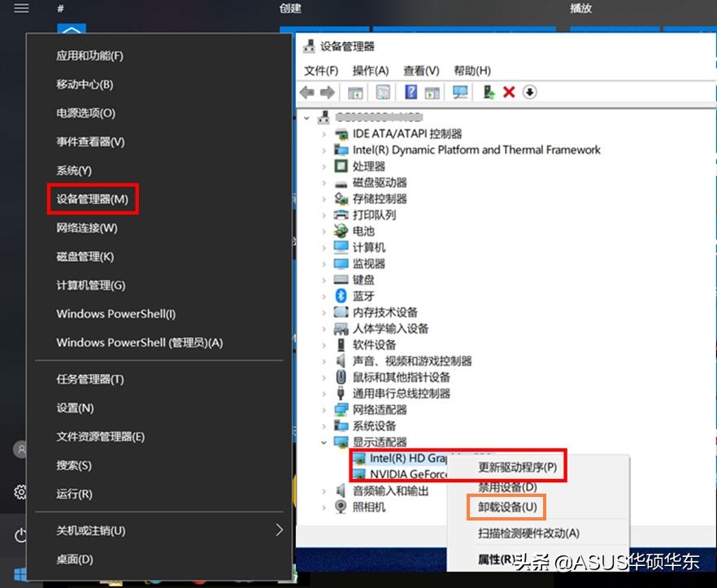Click the Scan for hardware changes toolbar icon
The width and height of the screenshot is (717, 588).
click(460, 92)
